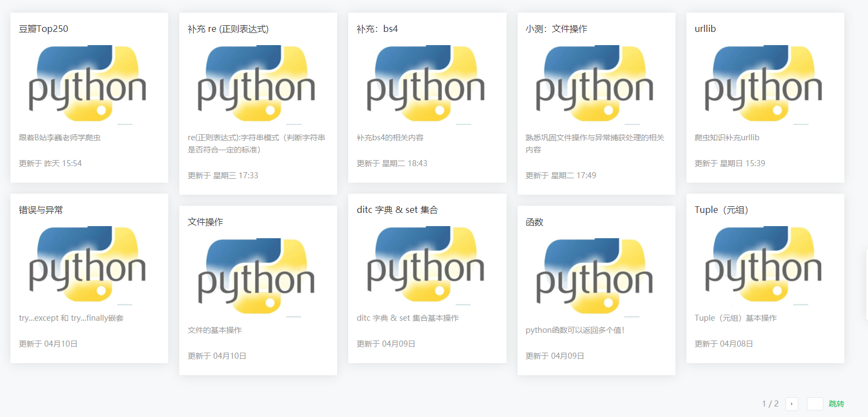Click timestamp 更新于 星期二 18:43
The height and width of the screenshot is (417, 868).
[392, 163]
